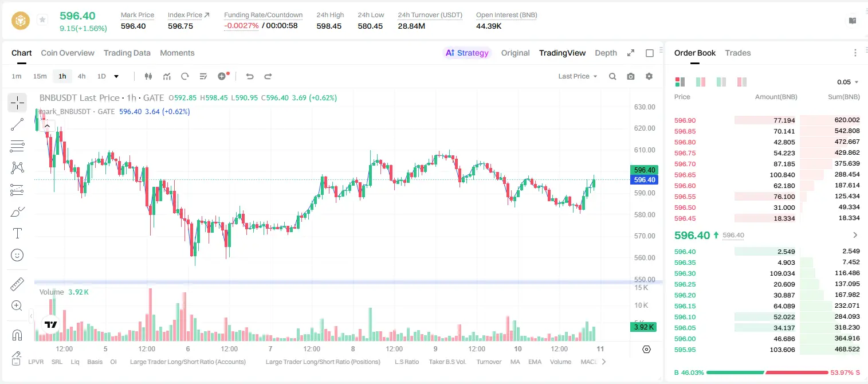Take a chart snapshot with camera icon
The width and height of the screenshot is (868, 384).
click(631, 76)
